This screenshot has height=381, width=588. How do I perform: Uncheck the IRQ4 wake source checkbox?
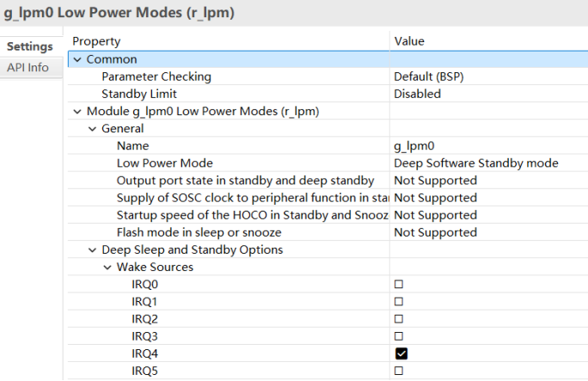[x=401, y=353]
